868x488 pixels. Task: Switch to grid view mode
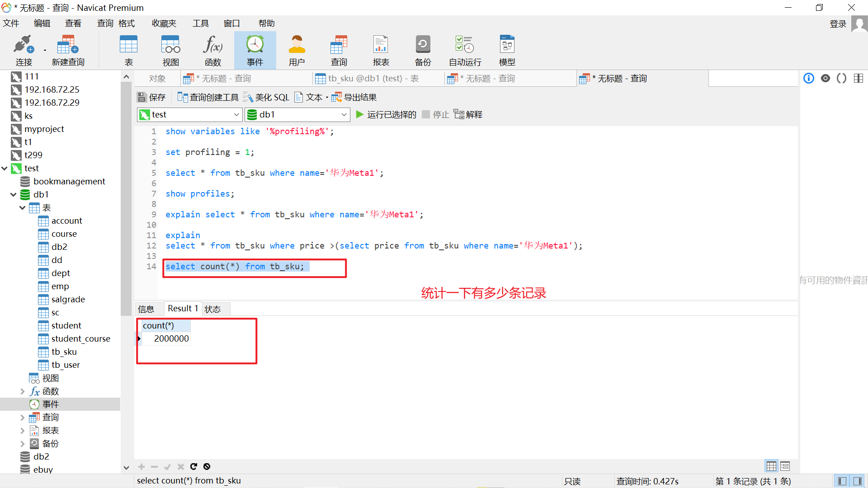771,466
